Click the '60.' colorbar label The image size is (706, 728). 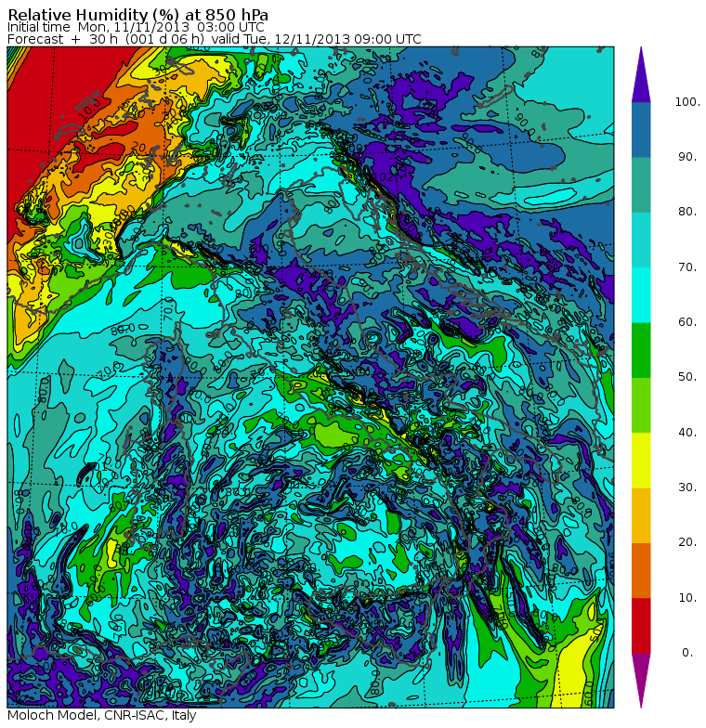point(687,322)
